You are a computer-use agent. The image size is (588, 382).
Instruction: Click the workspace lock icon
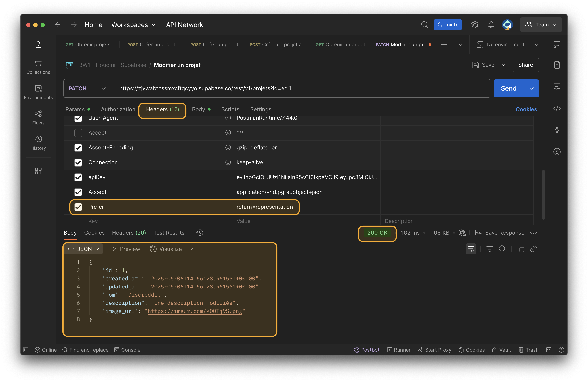tap(38, 45)
